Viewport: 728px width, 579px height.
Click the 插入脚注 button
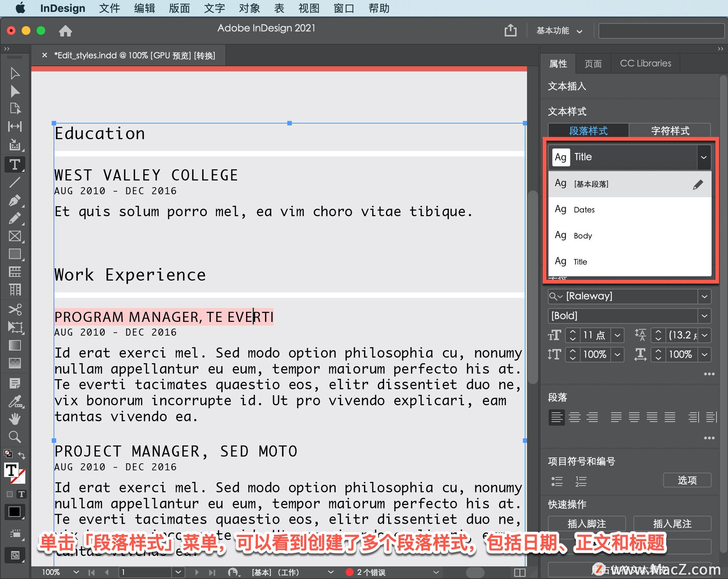(x=586, y=524)
